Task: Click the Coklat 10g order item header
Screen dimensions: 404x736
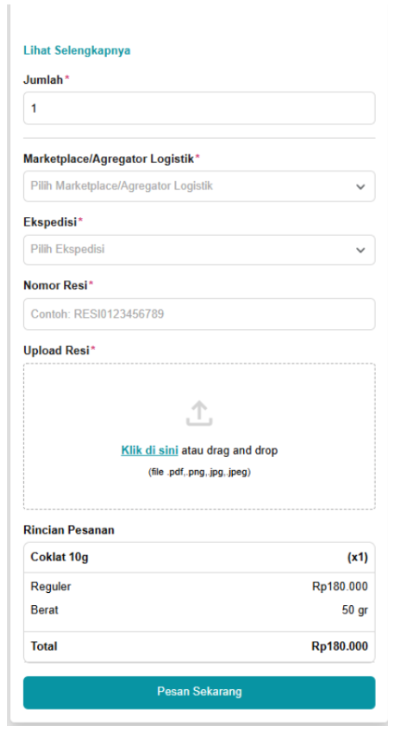Action: [x=199, y=558]
